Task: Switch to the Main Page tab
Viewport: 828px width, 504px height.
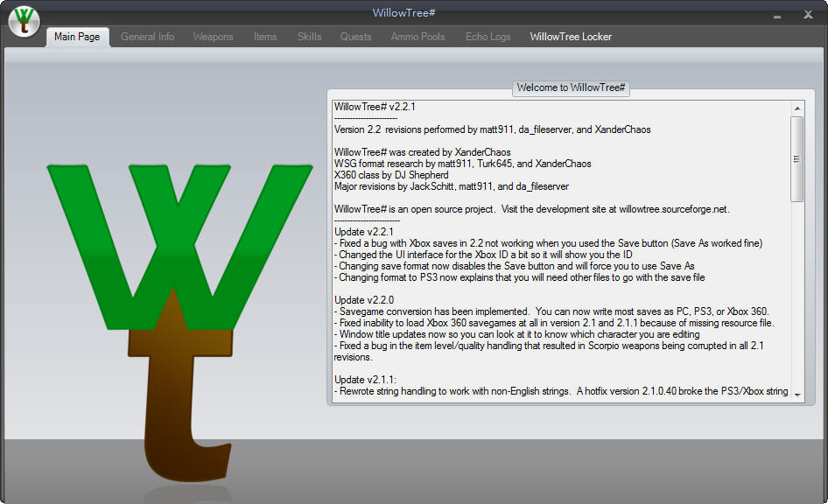Action: pyautogui.click(x=77, y=37)
